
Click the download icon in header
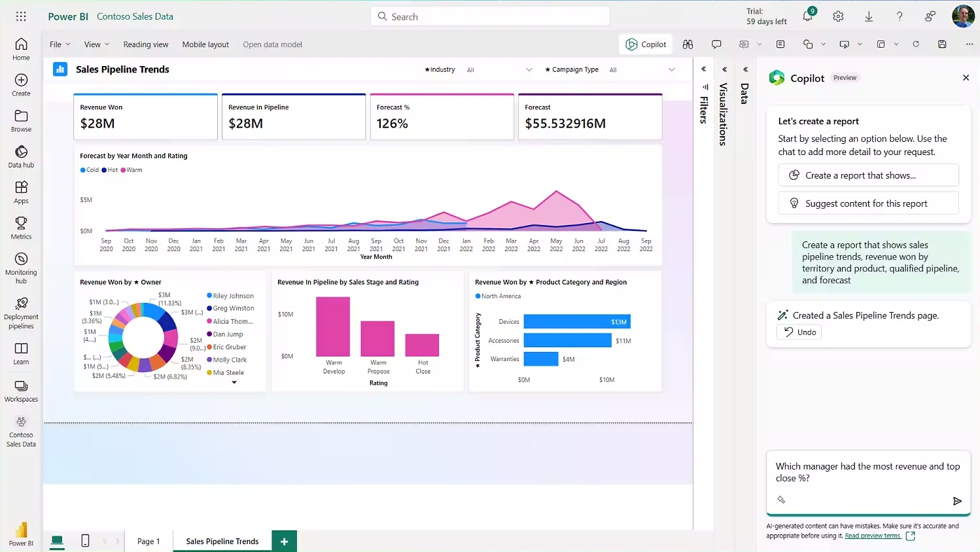(x=869, y=16)
